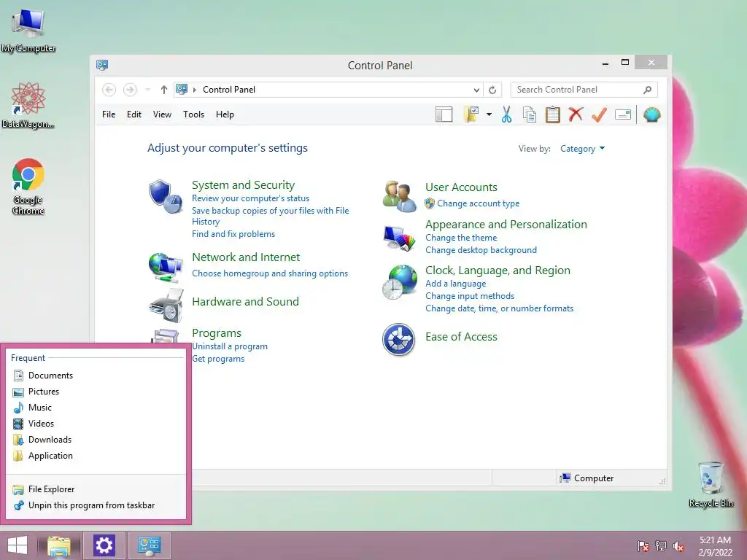
Task: Click the Up one level arrow
Action: (x=164, y=90)
